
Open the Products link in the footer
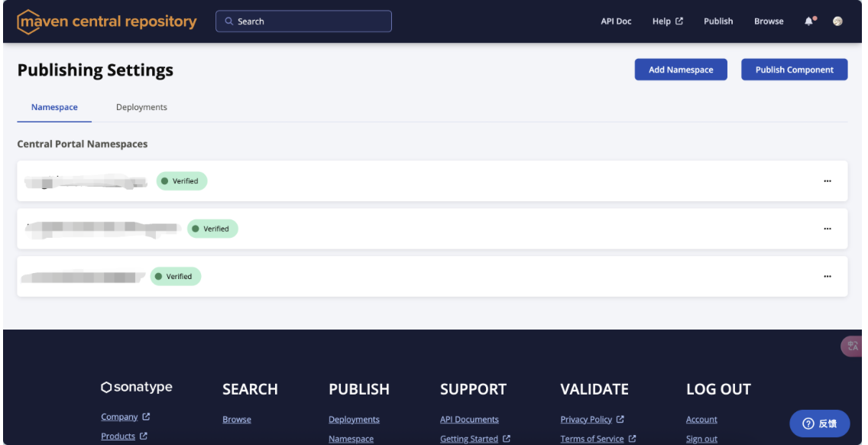click(x=118, y=436)
